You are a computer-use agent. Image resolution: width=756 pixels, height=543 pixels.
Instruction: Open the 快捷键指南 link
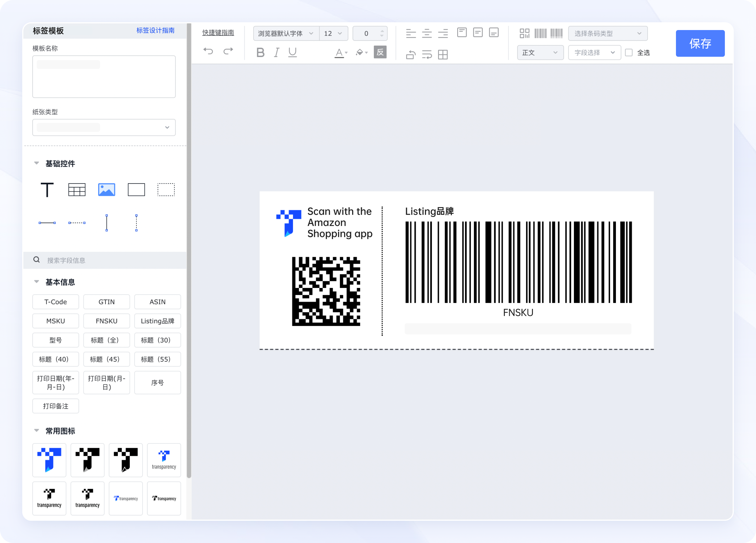pyautogui.click(x=218, y=33)
